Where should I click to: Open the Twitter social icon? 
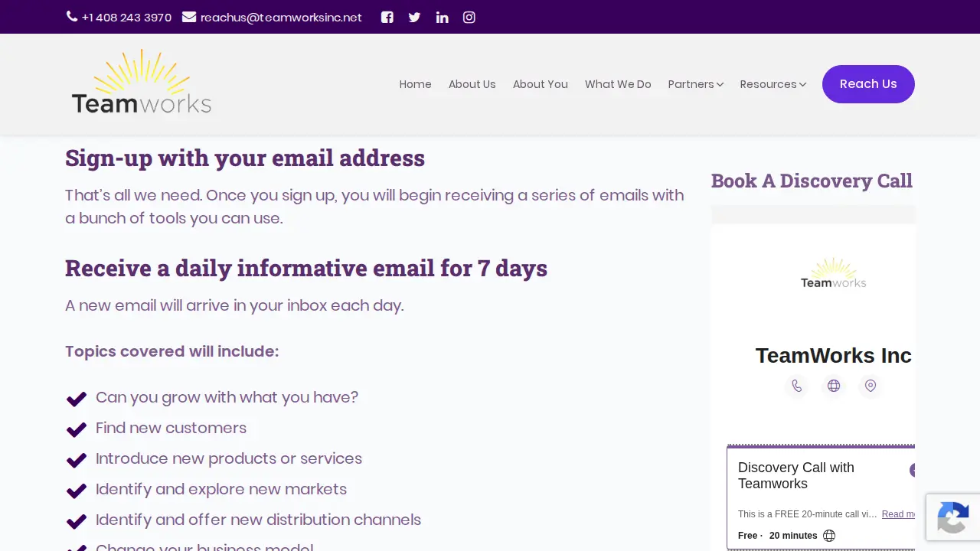point(414,17)
